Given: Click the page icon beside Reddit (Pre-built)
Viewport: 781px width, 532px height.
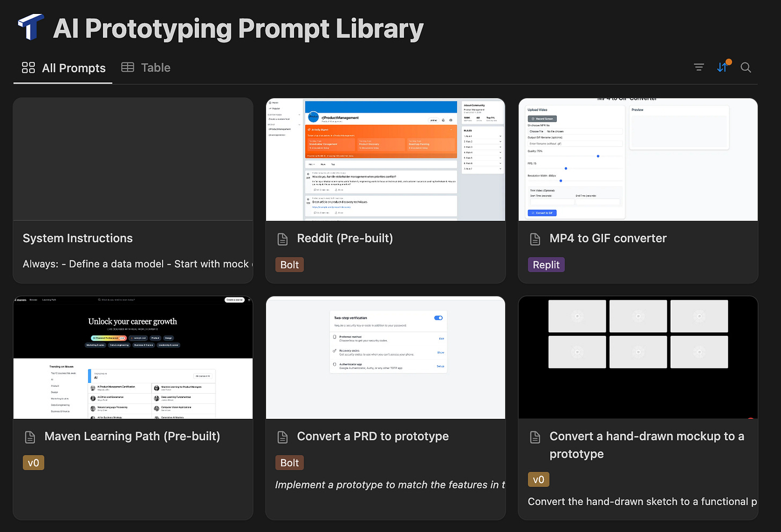Looking at the screenshot, I should (283, 239).
